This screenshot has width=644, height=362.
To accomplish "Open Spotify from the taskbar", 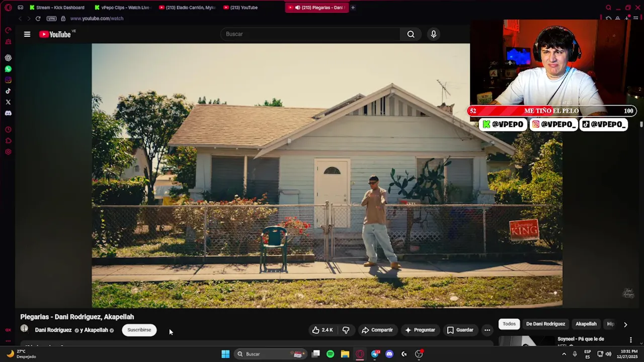I will [x=330, y=354].
